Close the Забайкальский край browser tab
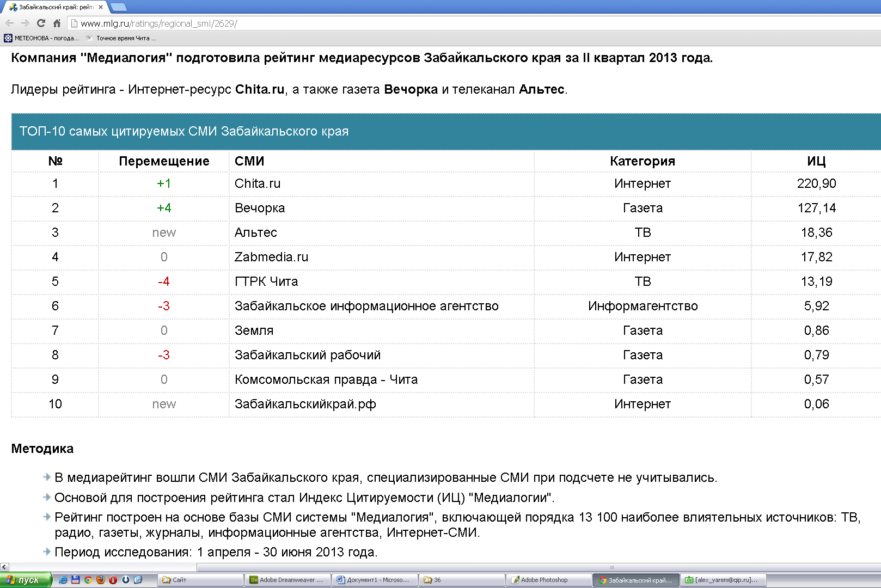Image resolution: width=881 pixels, height=588 pixels. [x=101, y=7]
